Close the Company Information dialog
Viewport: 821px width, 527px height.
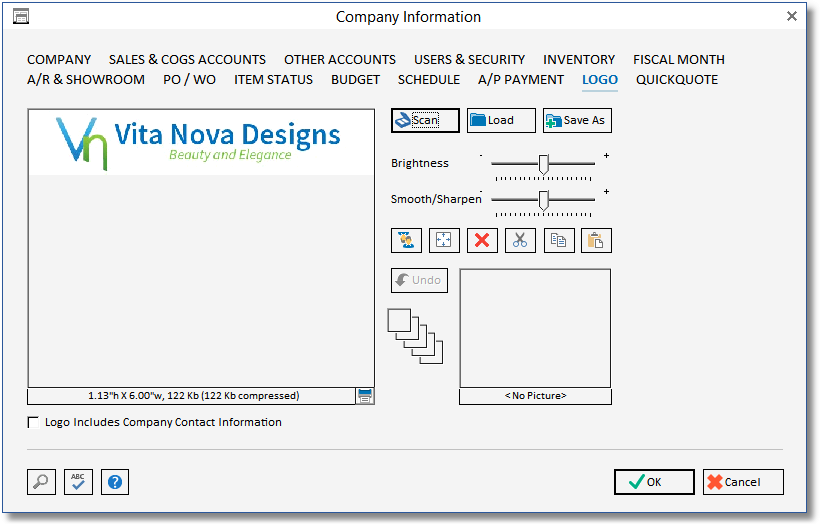pos(792,16)
